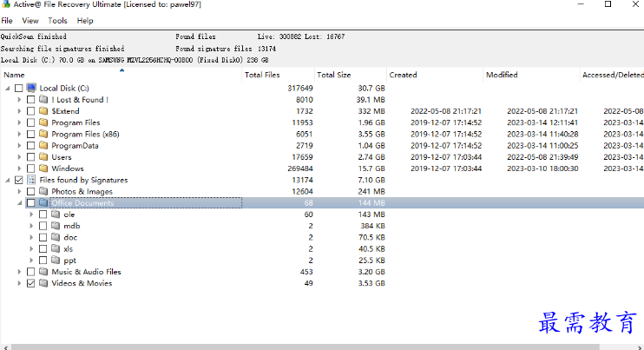Expand the Lost & Found folder
This screenshot has height=350, width=644.
[x=19, y=99]
